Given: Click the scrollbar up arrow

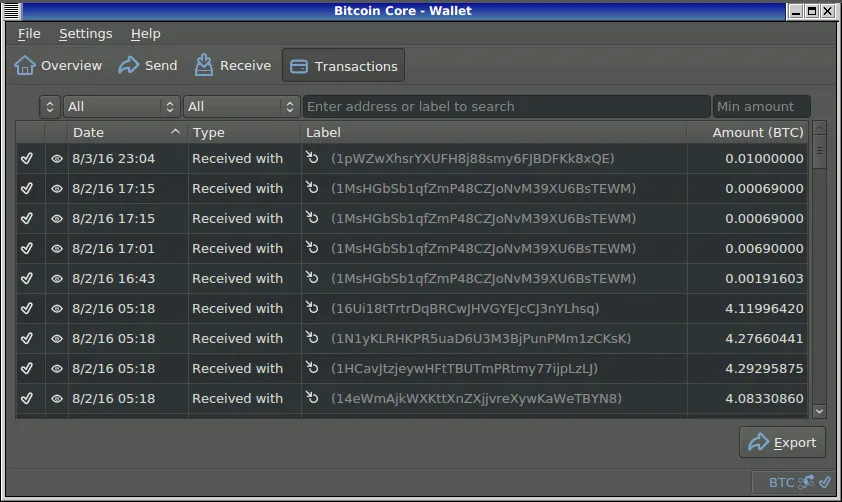Looking at the screenshot, I should pyautogui.click(x=819, y=128).
